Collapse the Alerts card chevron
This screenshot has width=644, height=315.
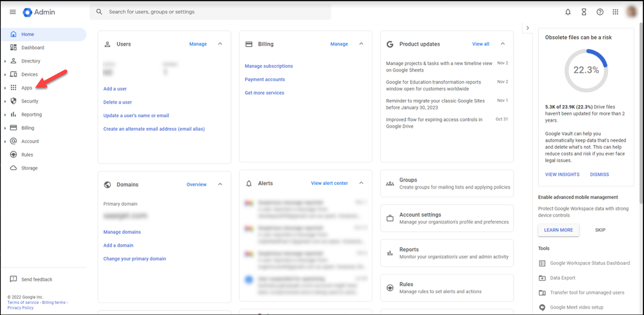click(362, 183)
